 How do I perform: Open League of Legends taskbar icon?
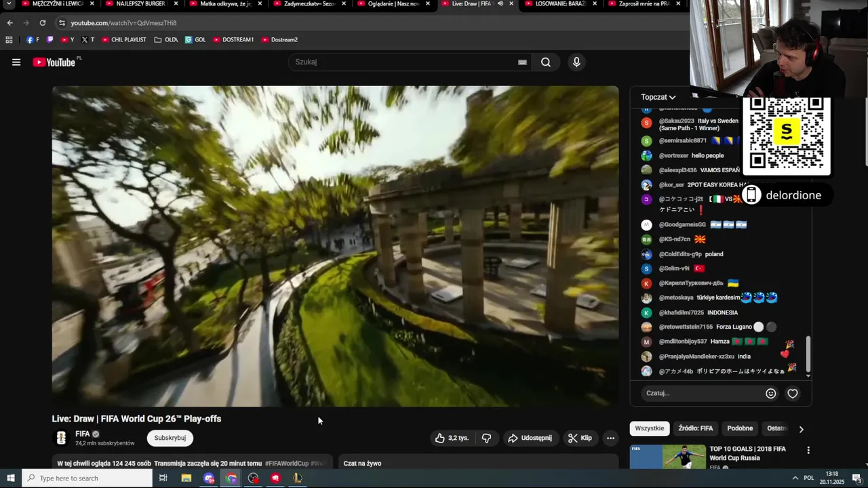point(297,478)
